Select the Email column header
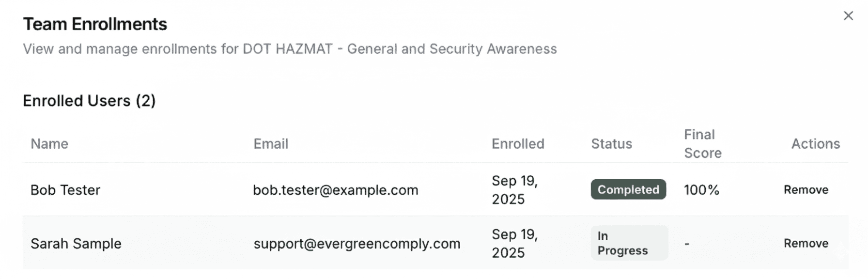Screen dimensions: 868x279 pyautogui.click(x=271, y=144)
